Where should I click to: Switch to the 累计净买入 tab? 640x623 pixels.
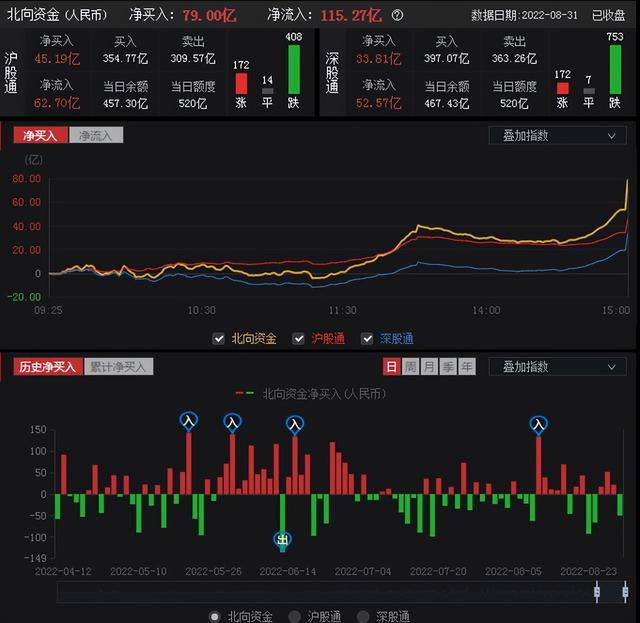pos(118,367)
